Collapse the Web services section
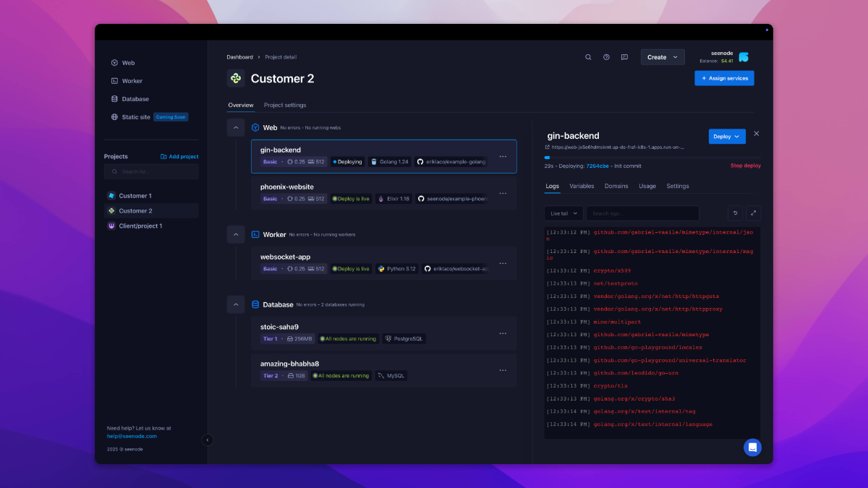Viewport: 868px width, 488px height. 236,127
